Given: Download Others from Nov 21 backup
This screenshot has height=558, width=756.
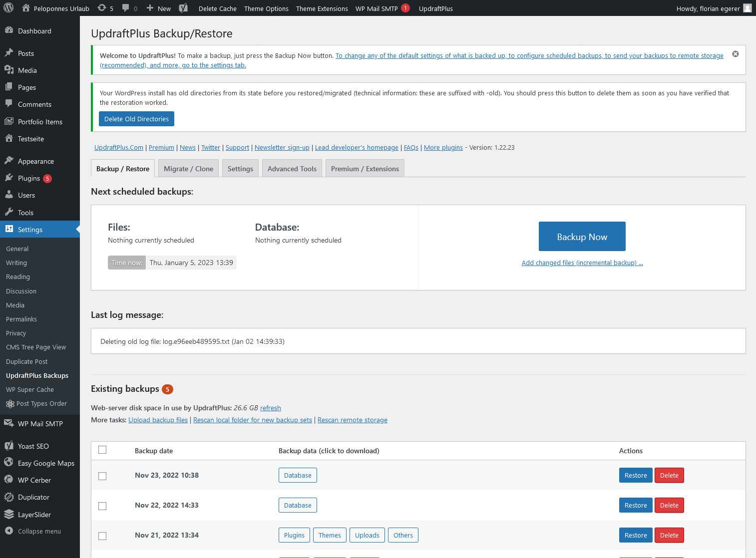Looking at the screenshot, I should coord(403,535).
